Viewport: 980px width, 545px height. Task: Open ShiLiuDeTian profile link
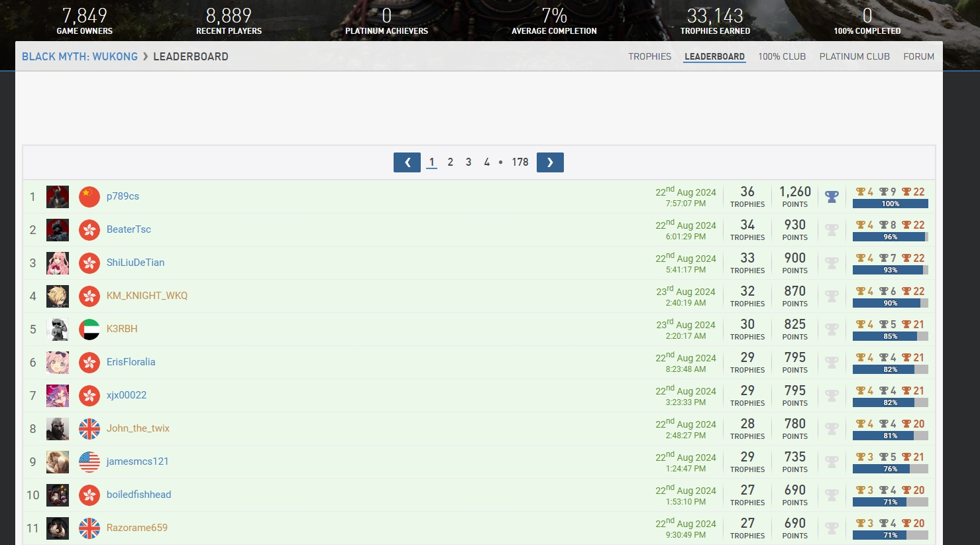pyautogui.click(x=135, y=263)
